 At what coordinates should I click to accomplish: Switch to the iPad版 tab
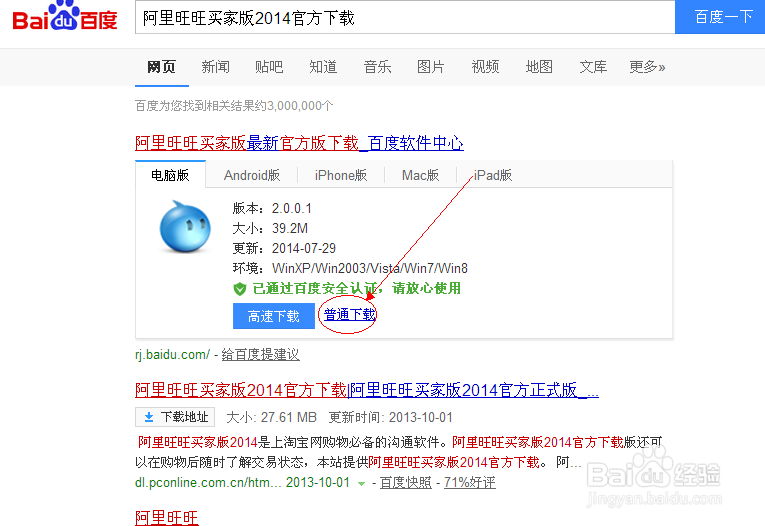click(x=493, y=175)
